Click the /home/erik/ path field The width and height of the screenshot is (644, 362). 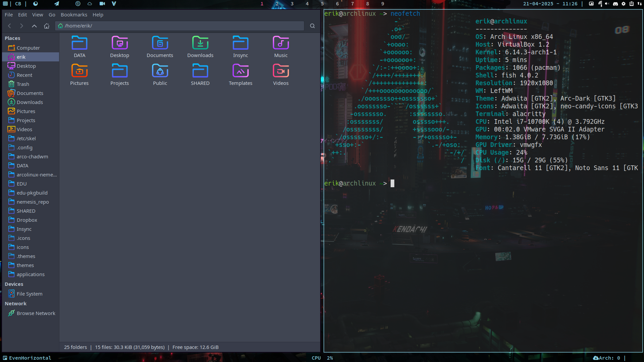click(180, 26)
